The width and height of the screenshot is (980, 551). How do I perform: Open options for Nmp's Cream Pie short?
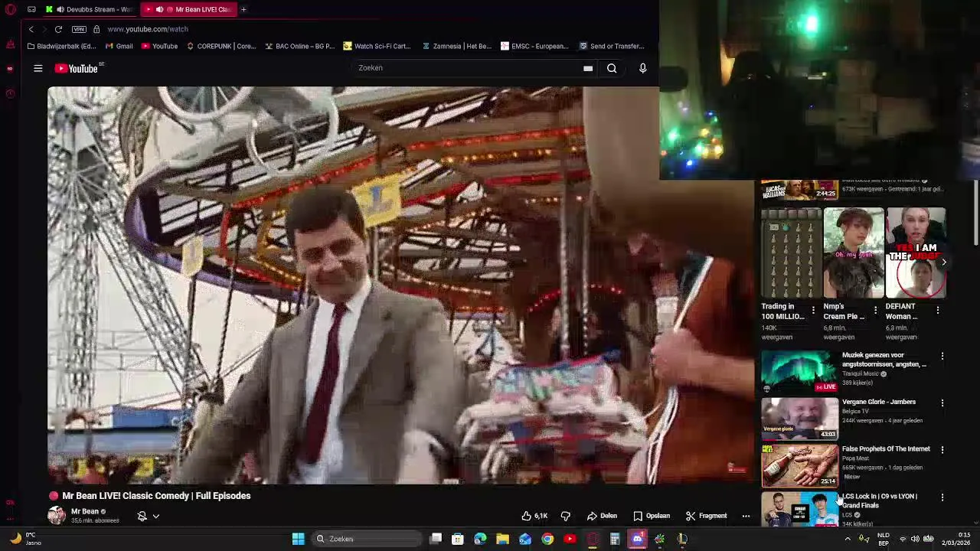[x=875, y=310]
